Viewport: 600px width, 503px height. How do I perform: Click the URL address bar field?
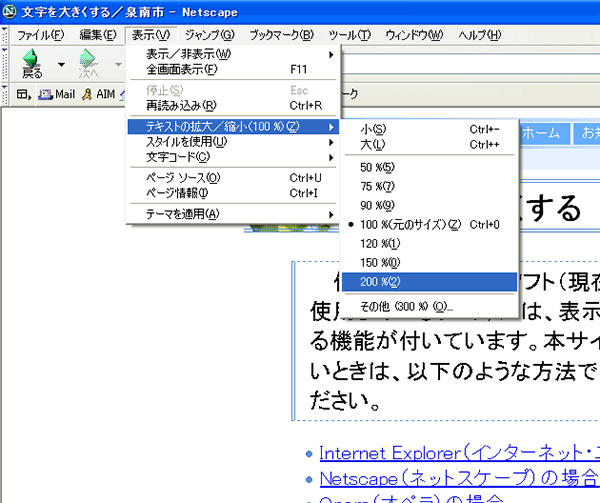click(x=470, y=64)
